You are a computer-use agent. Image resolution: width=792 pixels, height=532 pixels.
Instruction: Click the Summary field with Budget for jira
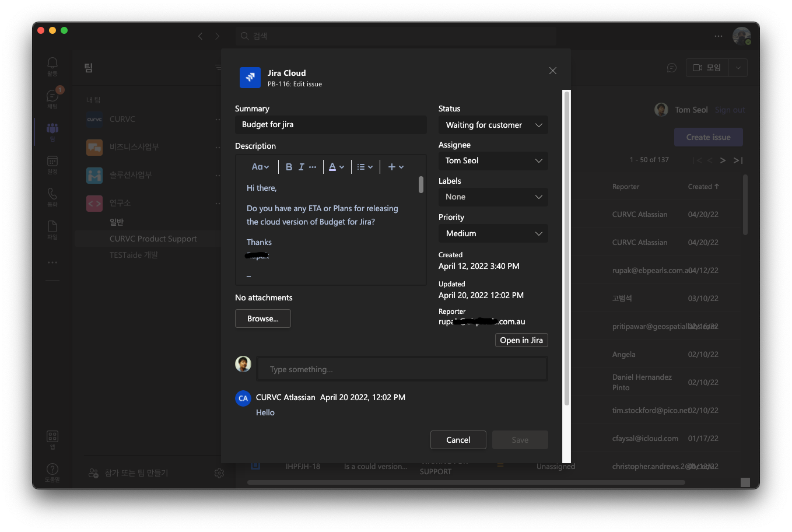click(331, 124)
